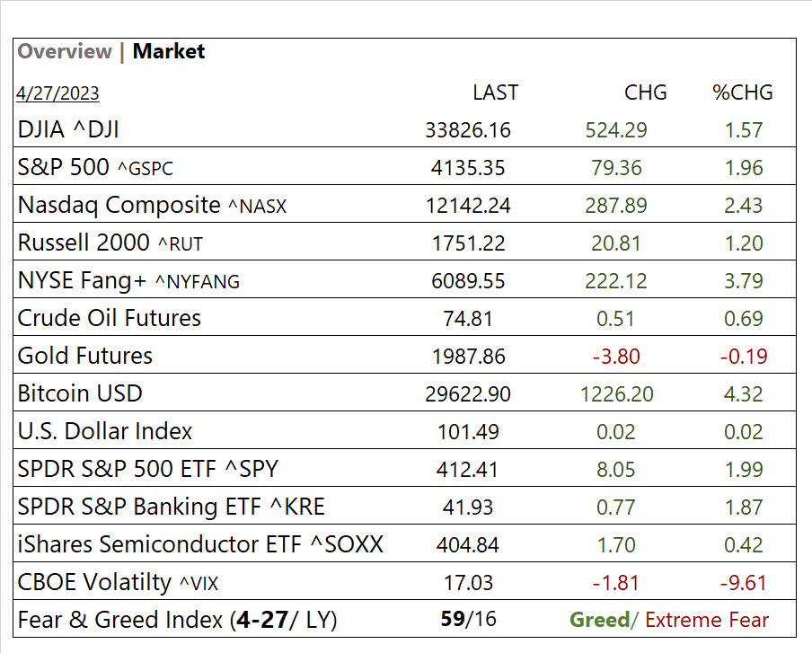Select the S&P 500 ^GSPC row
Viewport: 812px width, 653px height.
click(96, 168)
